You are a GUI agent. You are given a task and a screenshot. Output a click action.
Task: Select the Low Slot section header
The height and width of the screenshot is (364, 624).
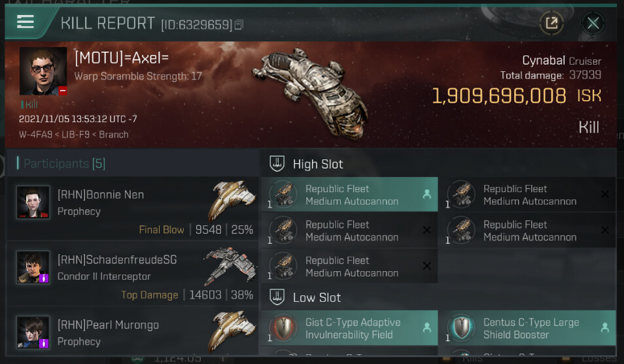point(317,297)
